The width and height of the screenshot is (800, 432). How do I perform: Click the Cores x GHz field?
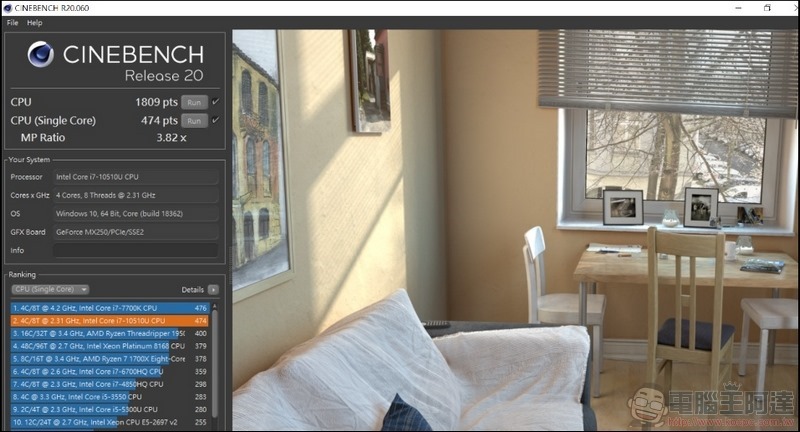[x=136, y=195]
